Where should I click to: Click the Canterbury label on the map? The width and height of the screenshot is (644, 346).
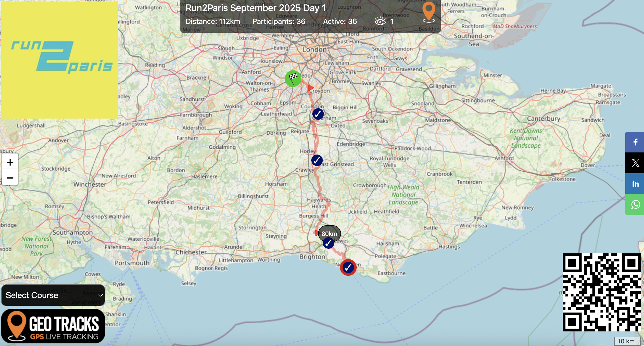click(x=544, y=119)
